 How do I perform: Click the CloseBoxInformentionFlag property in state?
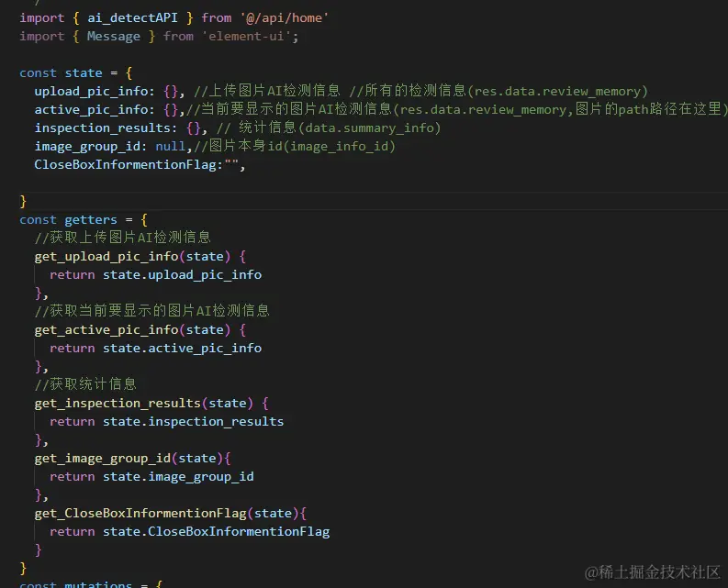pyautogui.click(x=125, y=165)
